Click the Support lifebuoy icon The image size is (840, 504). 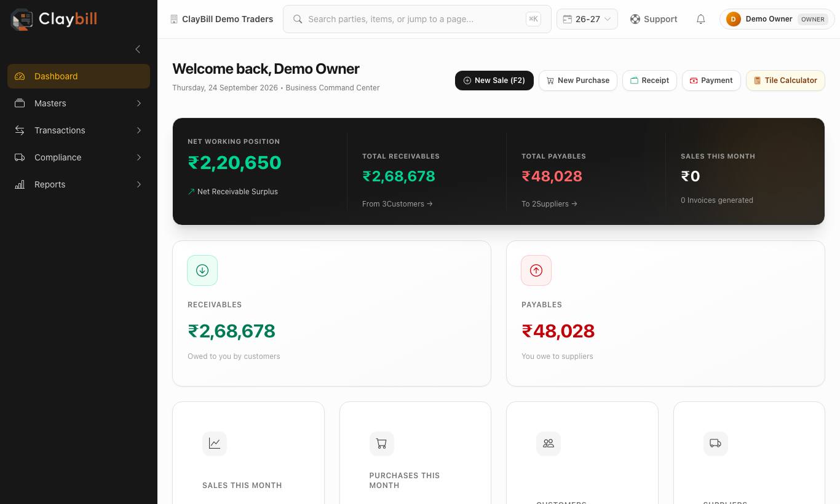tap(635, 19)
